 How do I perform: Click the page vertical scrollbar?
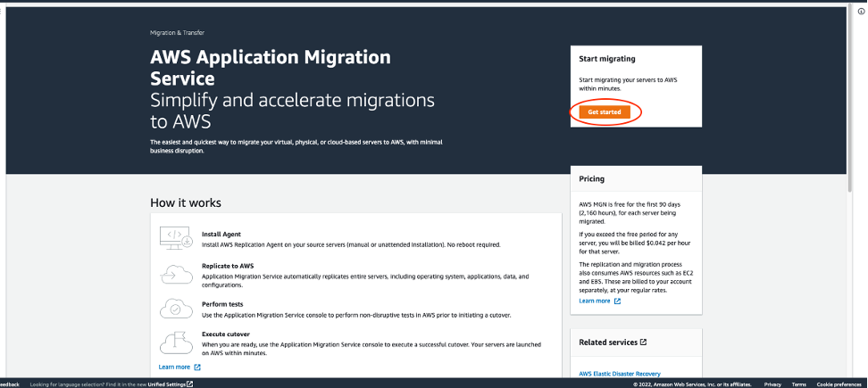[x=850, y=96]
